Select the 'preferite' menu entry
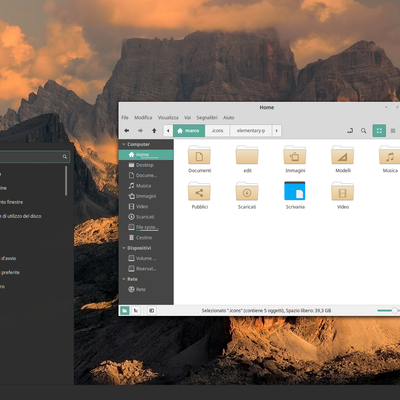 click(x=10, y=272)
